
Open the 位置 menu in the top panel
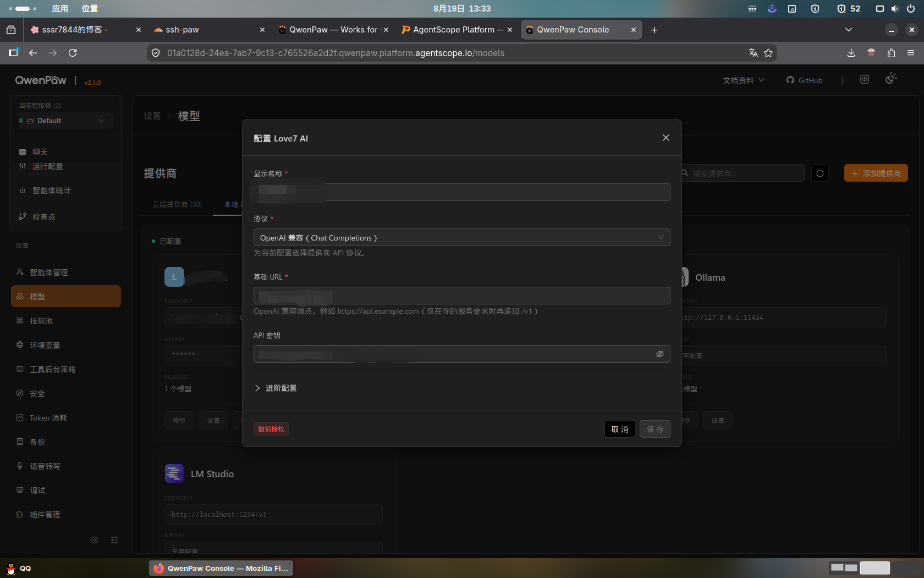(90, 8)
